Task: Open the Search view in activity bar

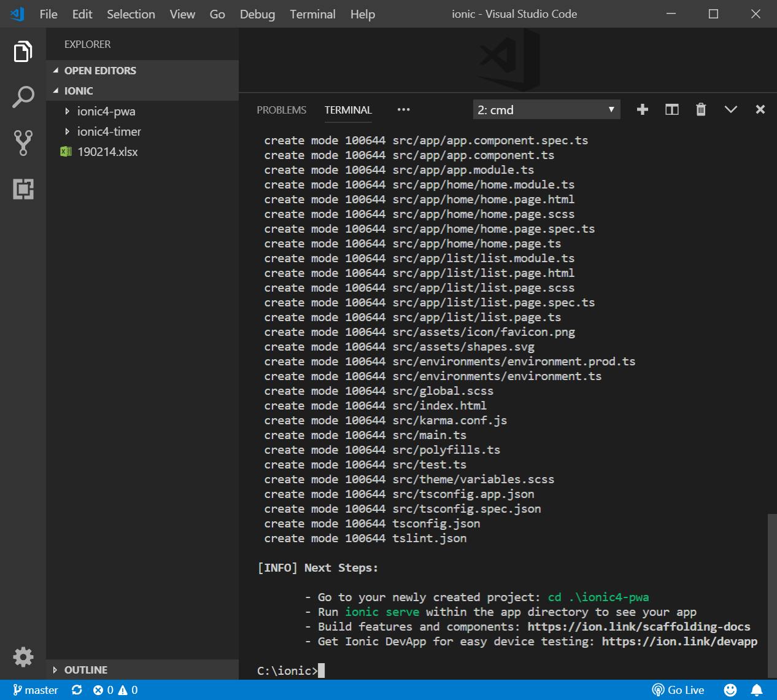Action: point(23,97)
